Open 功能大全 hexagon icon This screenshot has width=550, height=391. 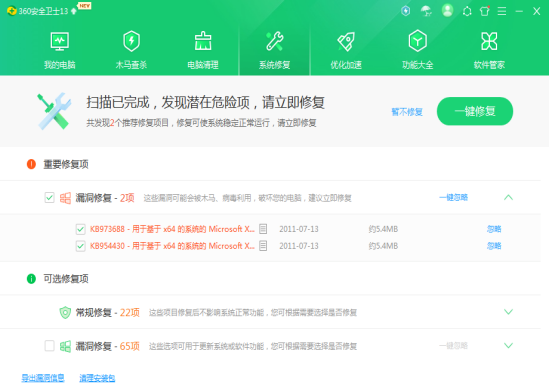coord(418,41)
